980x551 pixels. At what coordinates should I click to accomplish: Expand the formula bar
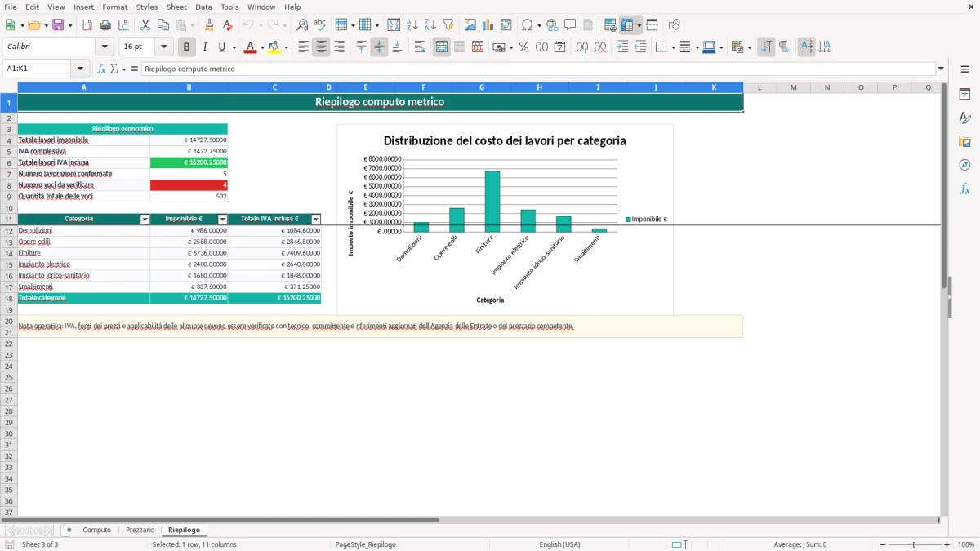pos(941,69)
